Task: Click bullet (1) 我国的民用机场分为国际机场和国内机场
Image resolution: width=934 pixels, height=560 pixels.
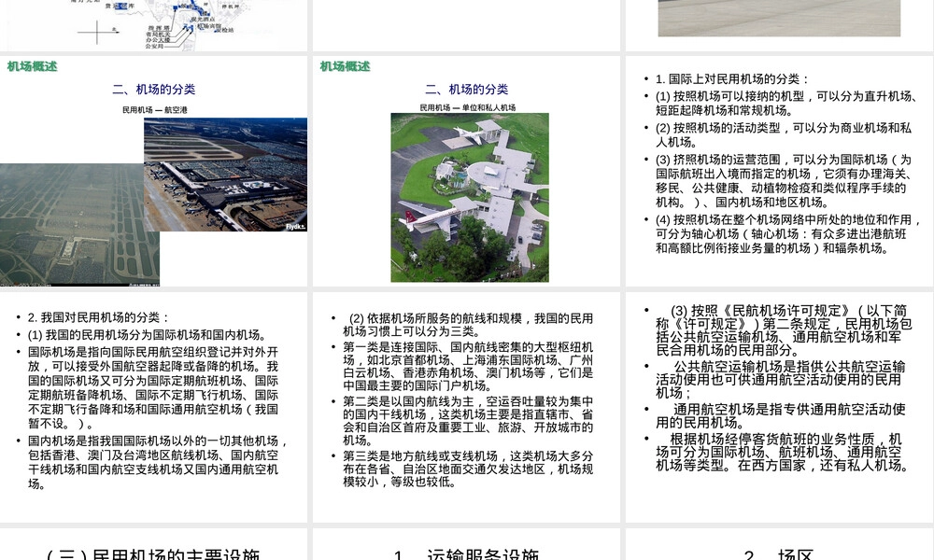Action: tap(148, 335)
